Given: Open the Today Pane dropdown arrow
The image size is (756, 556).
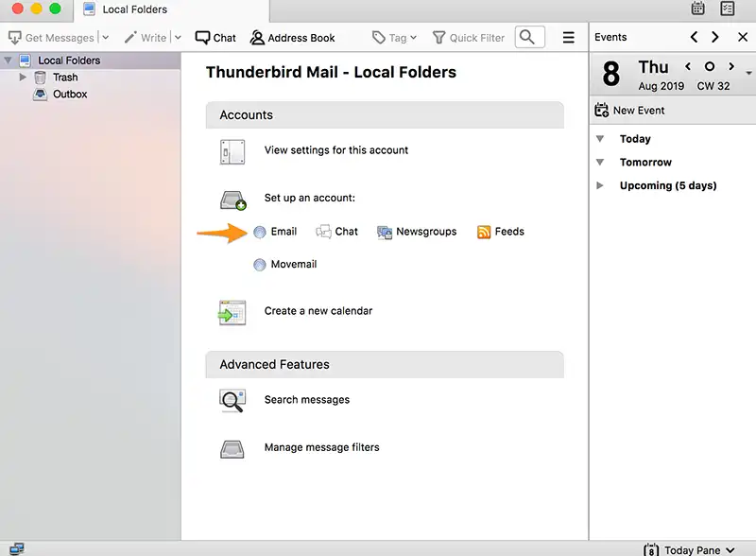Looking at the screenshot, I should [x=730, y=550].
